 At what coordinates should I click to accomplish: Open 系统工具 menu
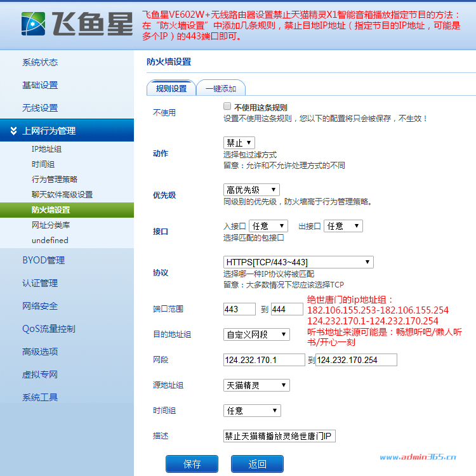click(x=40, y=397)
